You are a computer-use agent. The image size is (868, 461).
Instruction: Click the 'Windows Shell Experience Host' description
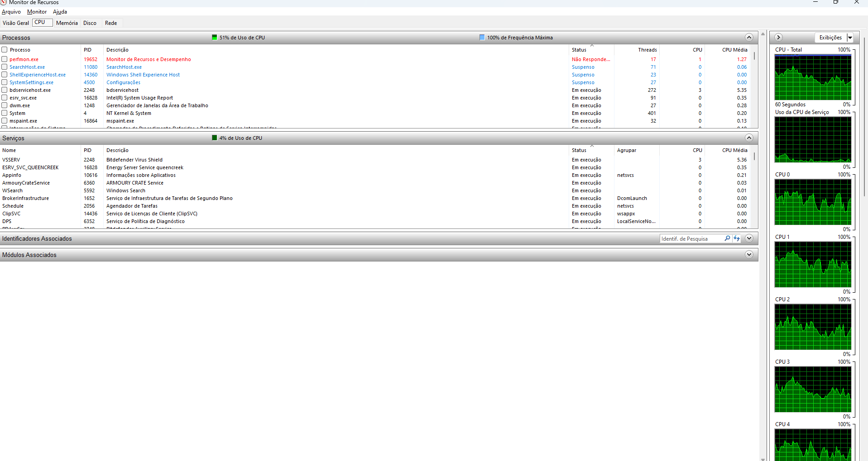click(x=143, y=75)
